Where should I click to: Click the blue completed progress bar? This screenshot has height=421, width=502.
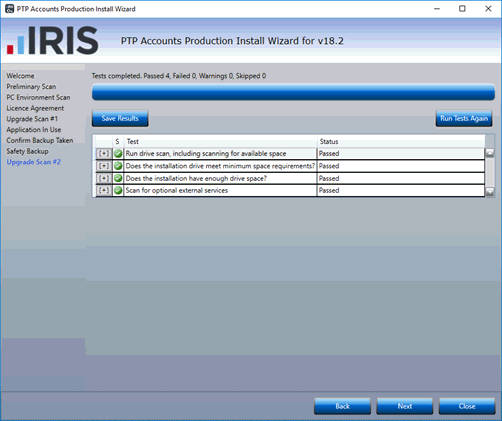[293, 92]
